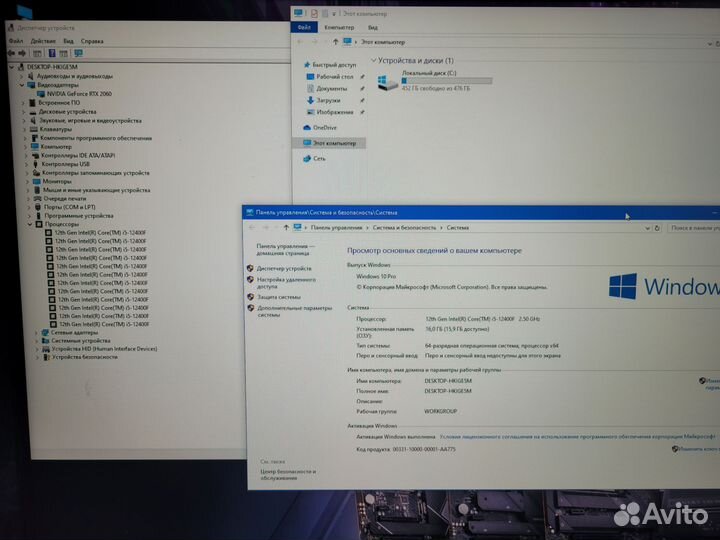Open Microsoft license agreement terms link
720x540 pixels.
pyautogui.click(x=577, y=437)
